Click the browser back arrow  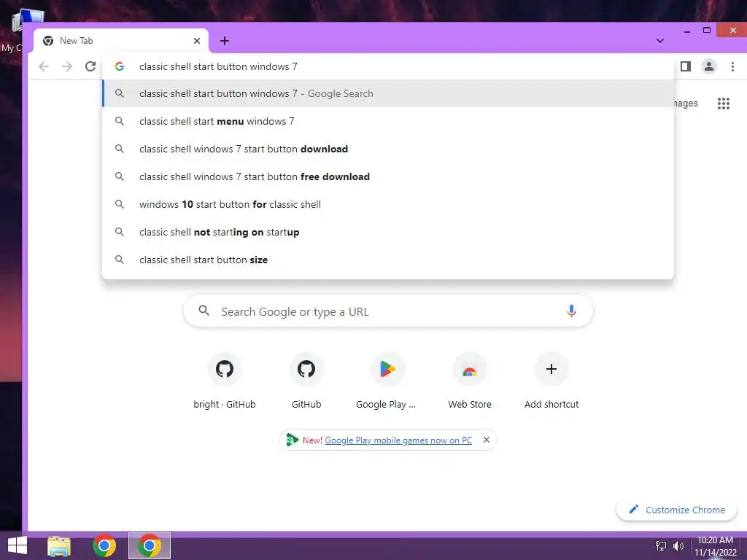point(44,66)
